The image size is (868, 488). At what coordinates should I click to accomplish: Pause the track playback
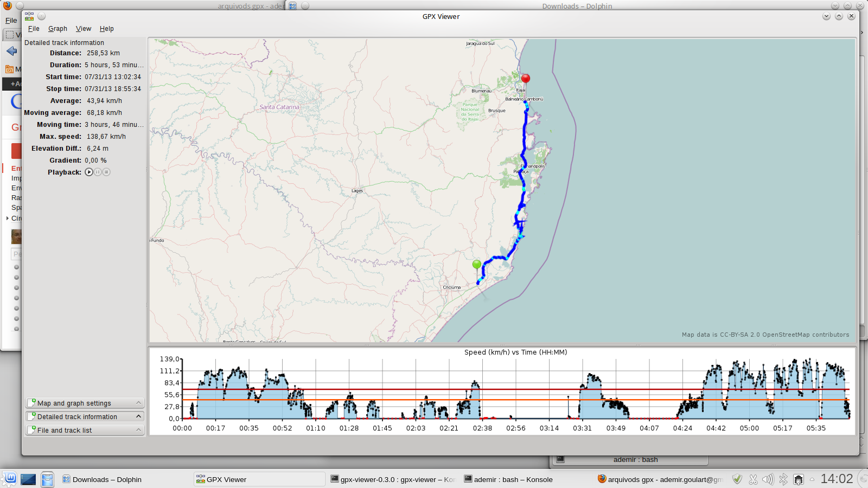point(98,172)
